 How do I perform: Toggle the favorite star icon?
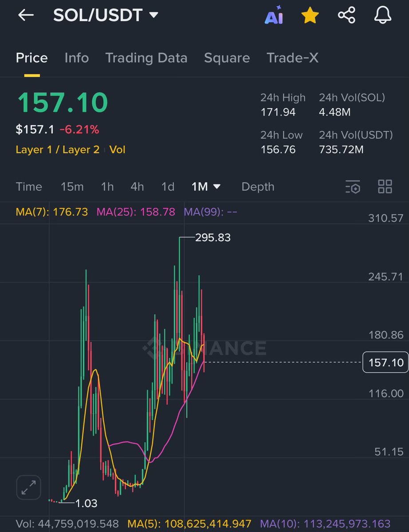coord(310,16)
